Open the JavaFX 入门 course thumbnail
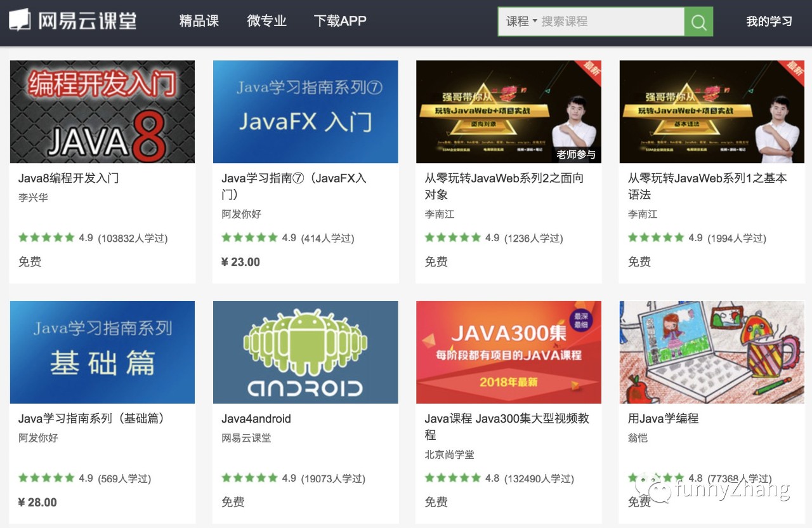The image size is (812, 528). point(305,112)
